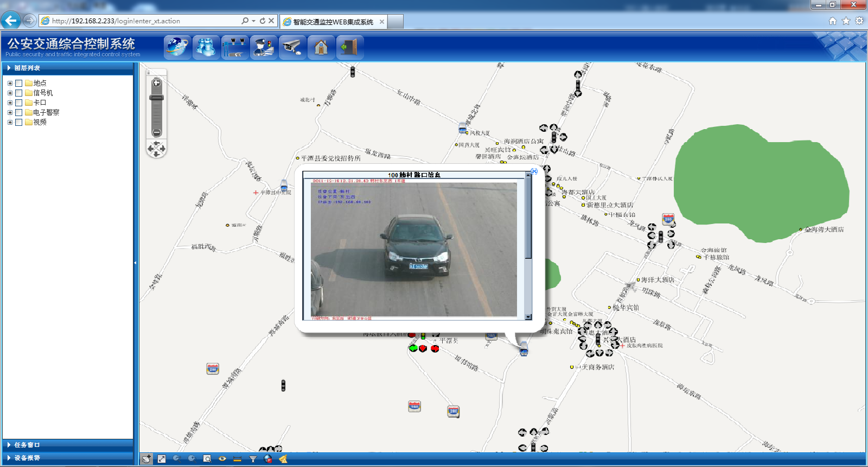
Task: Click the police officer traffic light icon
Action: (263, 47)
